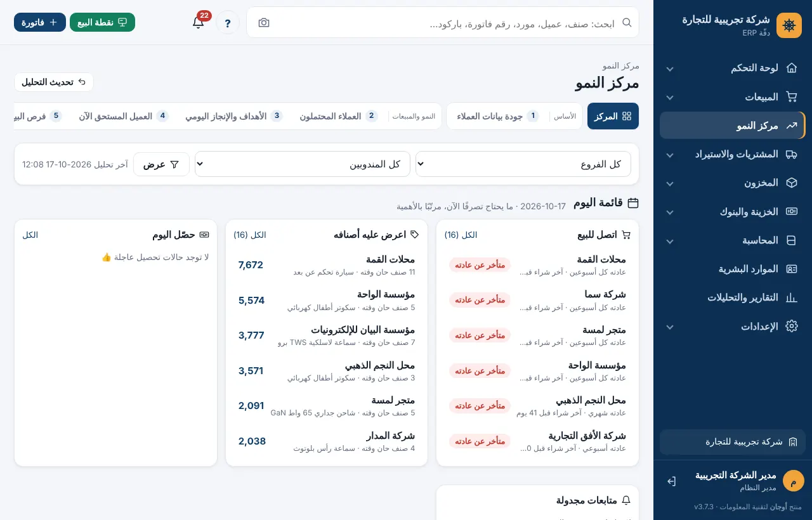Screen dimensions: 812x520
Task: Open the العميل المستحق الآن tab
Action: click(x=124, y=116)
